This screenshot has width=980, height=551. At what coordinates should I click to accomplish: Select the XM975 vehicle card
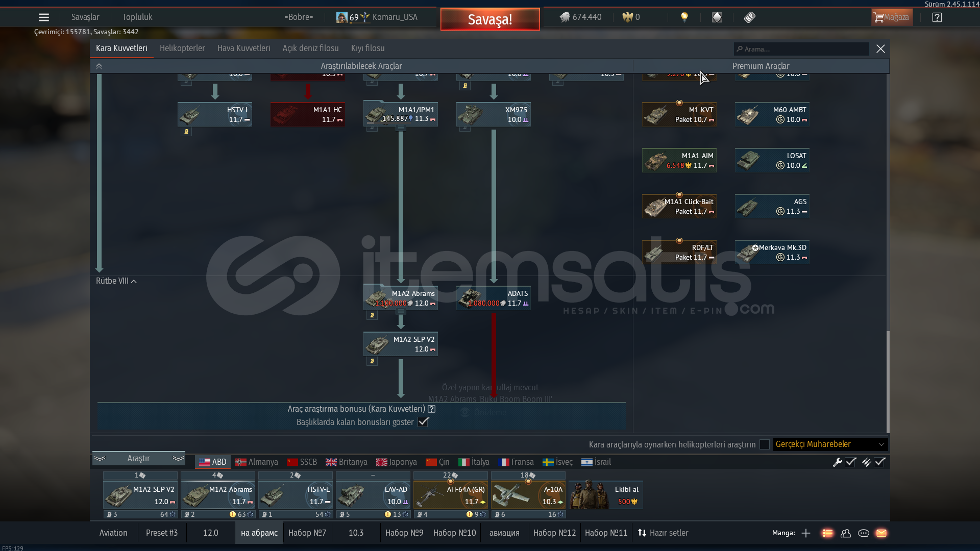click(x=494, y=114)
